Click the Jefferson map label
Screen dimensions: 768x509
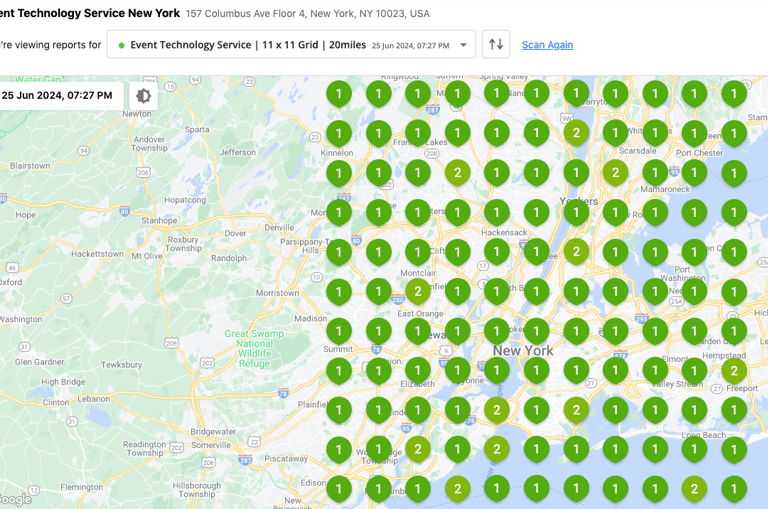[238, 152]
